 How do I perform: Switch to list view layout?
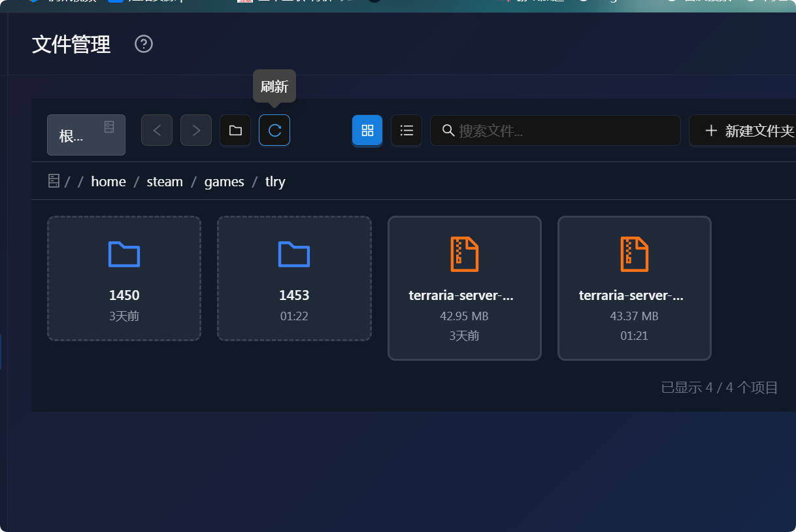[406, 130]
